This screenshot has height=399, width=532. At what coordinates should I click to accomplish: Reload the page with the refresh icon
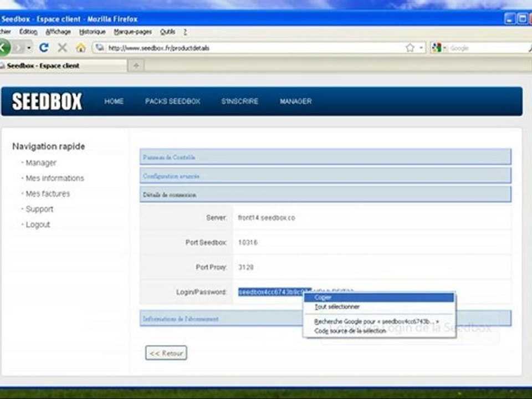pyautogui.click(x=44, y=48)
